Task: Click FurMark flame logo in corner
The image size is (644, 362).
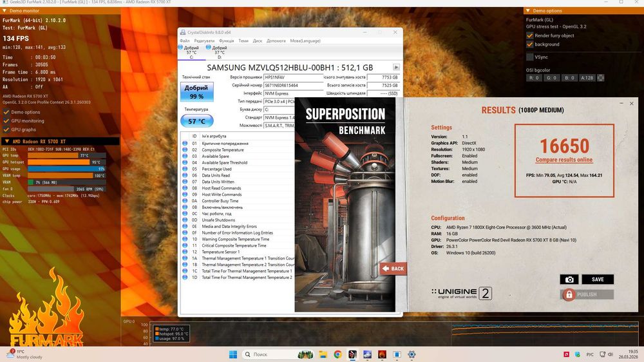Action: 46,308
